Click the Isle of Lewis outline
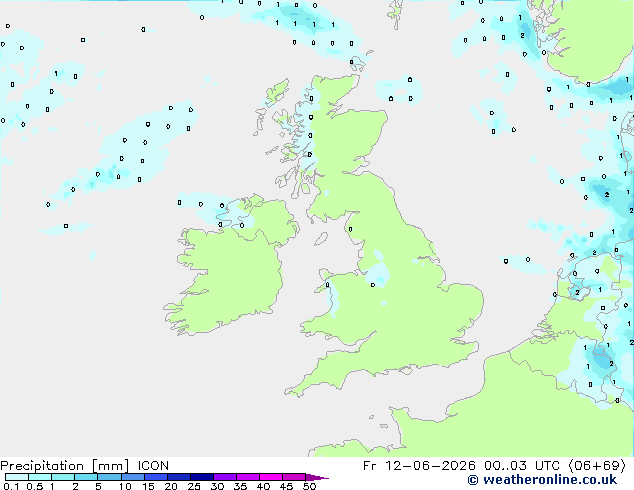Screen dimensions: 634x490 pos(277,91)
